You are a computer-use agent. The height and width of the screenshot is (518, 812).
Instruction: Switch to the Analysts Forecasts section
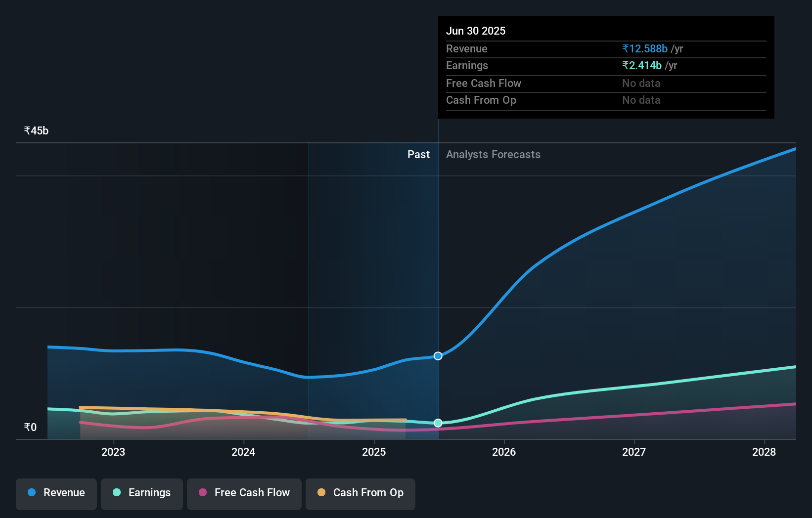coord(493,154)
